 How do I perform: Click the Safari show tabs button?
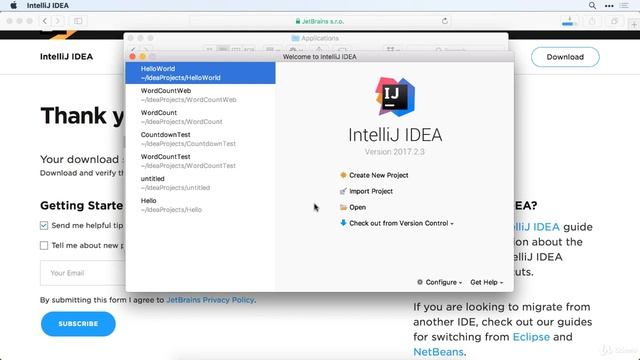(614, 21)
